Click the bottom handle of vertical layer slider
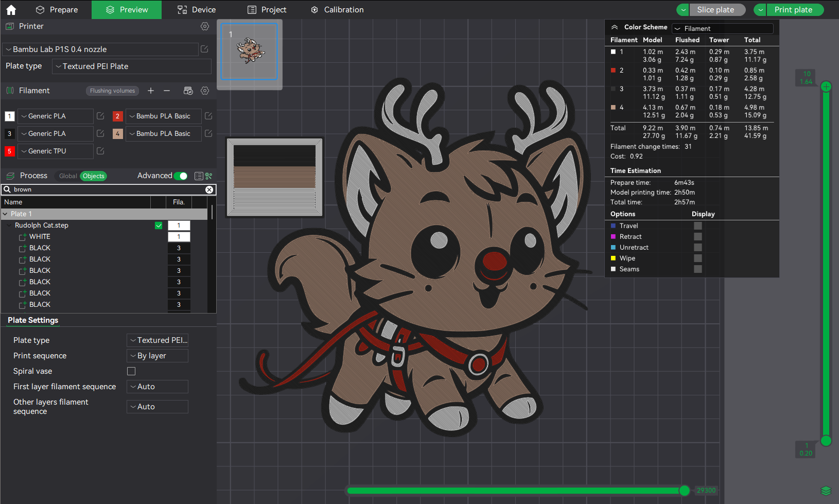839x504 pixels. [x=826, y=441]
